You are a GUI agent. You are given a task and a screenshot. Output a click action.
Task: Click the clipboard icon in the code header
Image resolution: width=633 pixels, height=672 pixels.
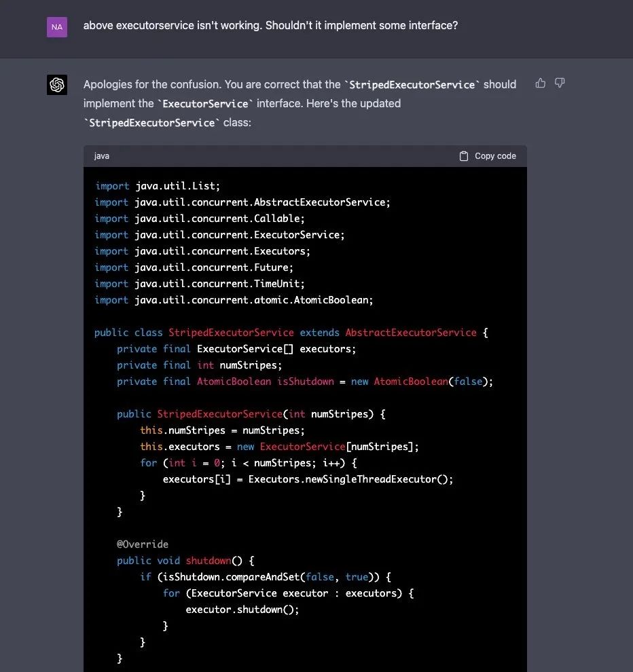[464, 156]
